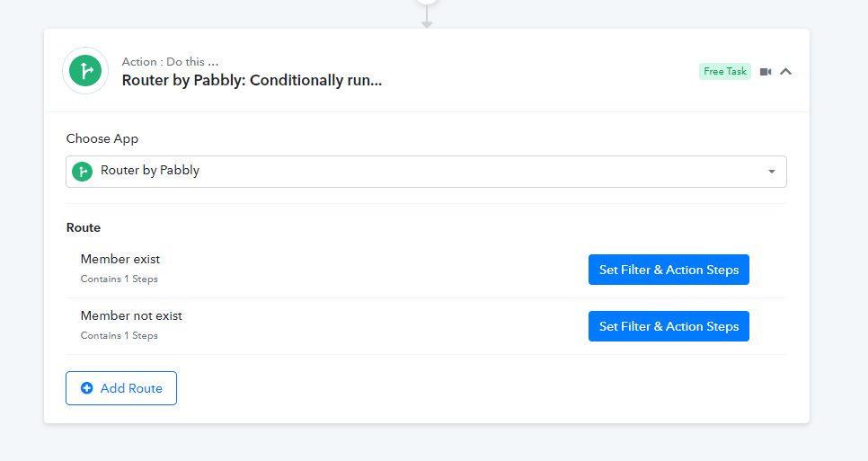Click the Add Route button
The width and height of the screenshot is (868, 461).
tap(121, 388)
